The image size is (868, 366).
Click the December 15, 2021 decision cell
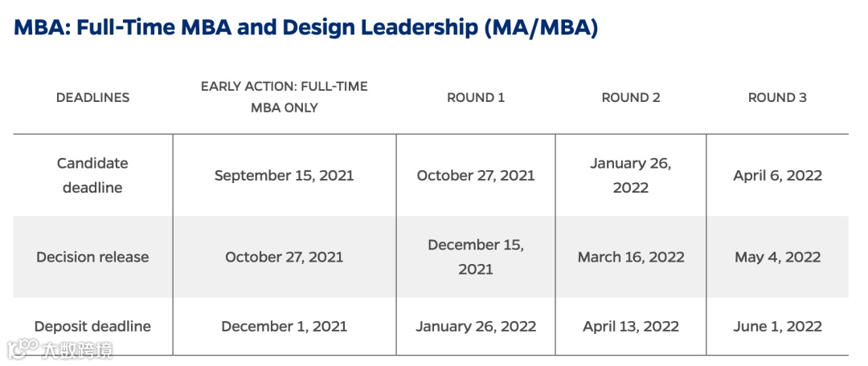coord(476,257)
